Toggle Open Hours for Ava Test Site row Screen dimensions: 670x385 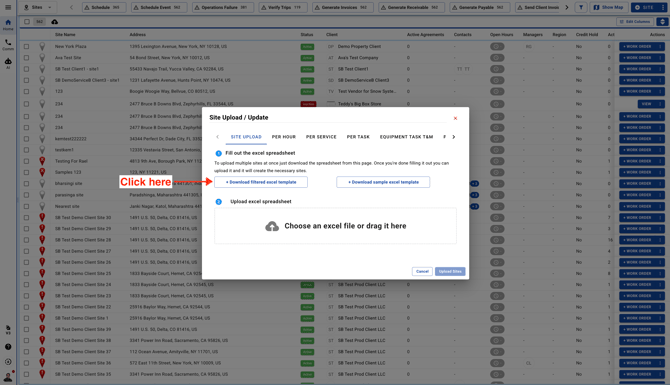coord(497,58)
